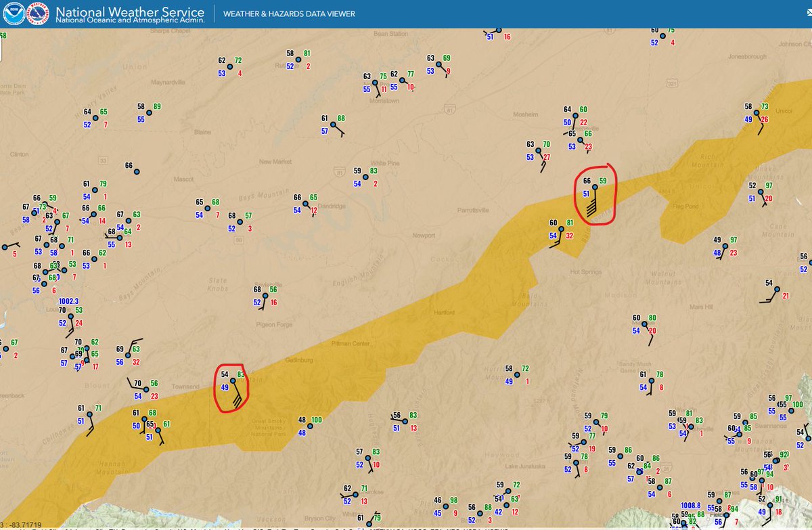Select station marker reading 63/75 near Morristown
Image resolution: width=812 pixels, height=530 pixels.
point(375,83)
